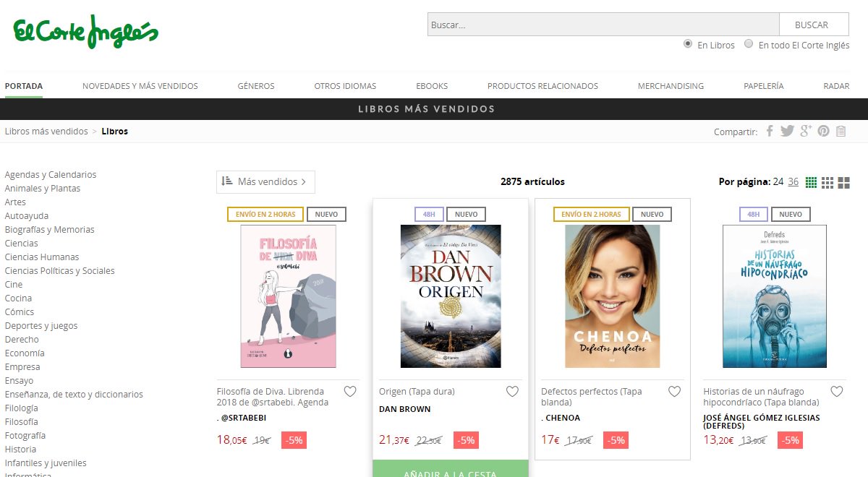Open the EBOOKS menu
The height and width of the screenshot is (477, 868).
point(432,86)
